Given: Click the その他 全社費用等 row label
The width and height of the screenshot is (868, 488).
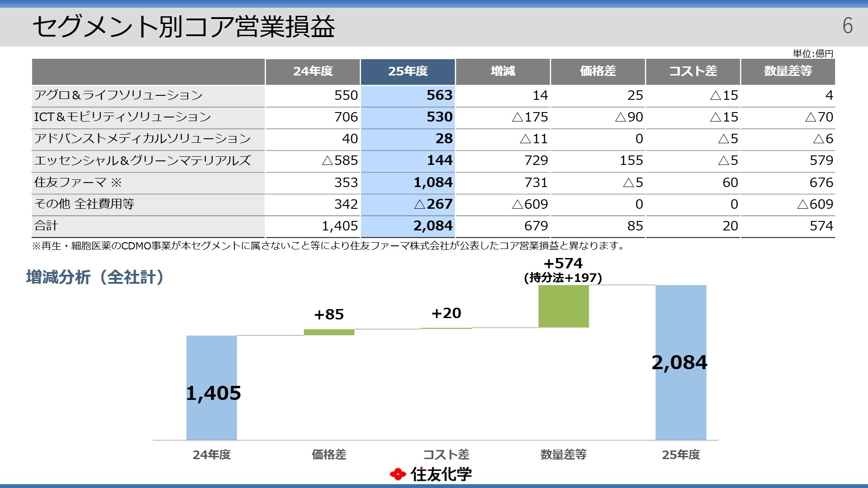Looking at the screenshot, I should 85,204.
